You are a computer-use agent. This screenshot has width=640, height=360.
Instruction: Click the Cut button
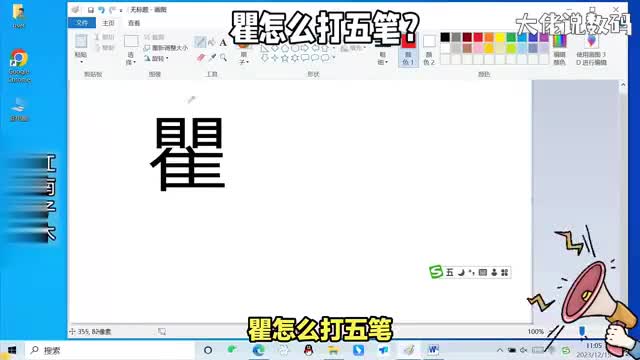point(104,37)
